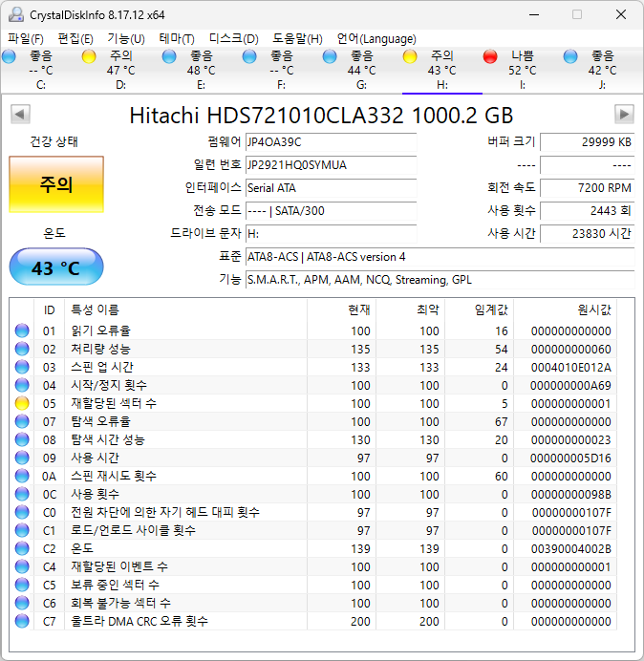The height and width of the screenshot is (661, 644).
Task: Click raw value 0004010E012A
Action: (570, 367)
